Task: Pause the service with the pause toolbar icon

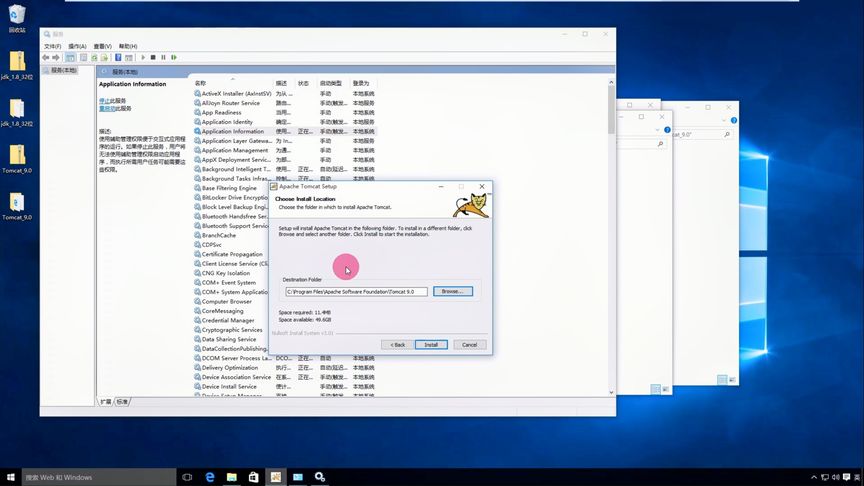Action: (163, 57)
